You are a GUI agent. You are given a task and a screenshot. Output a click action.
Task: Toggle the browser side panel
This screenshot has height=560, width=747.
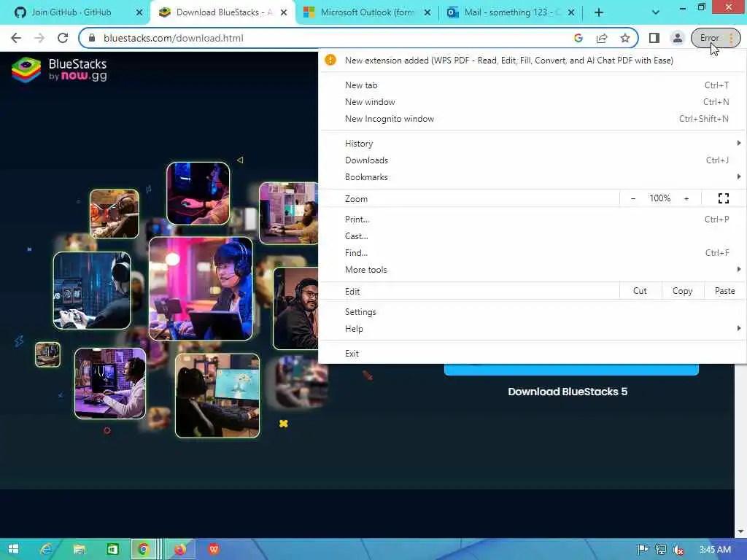pos(654,38)
